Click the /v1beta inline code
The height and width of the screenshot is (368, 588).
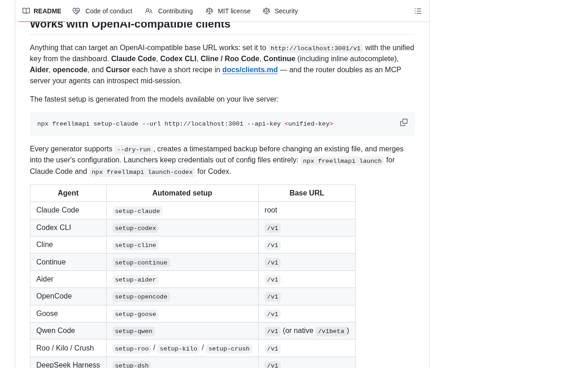coord(331,331)
